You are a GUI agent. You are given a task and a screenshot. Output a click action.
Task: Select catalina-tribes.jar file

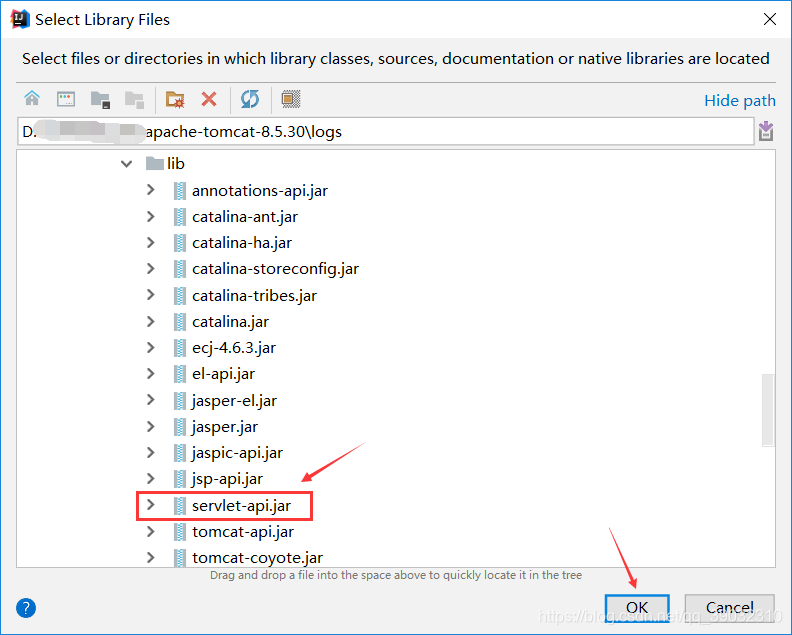[x=245, y=295]
